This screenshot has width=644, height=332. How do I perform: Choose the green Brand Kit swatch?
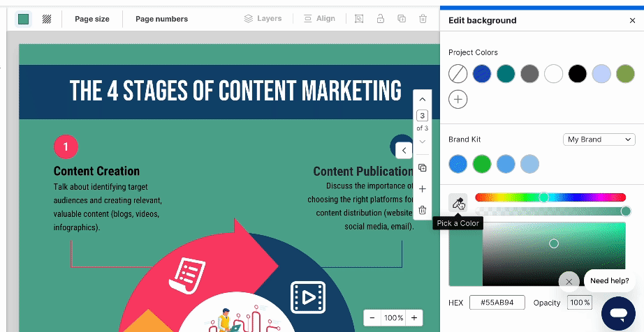tap(482, 164)
